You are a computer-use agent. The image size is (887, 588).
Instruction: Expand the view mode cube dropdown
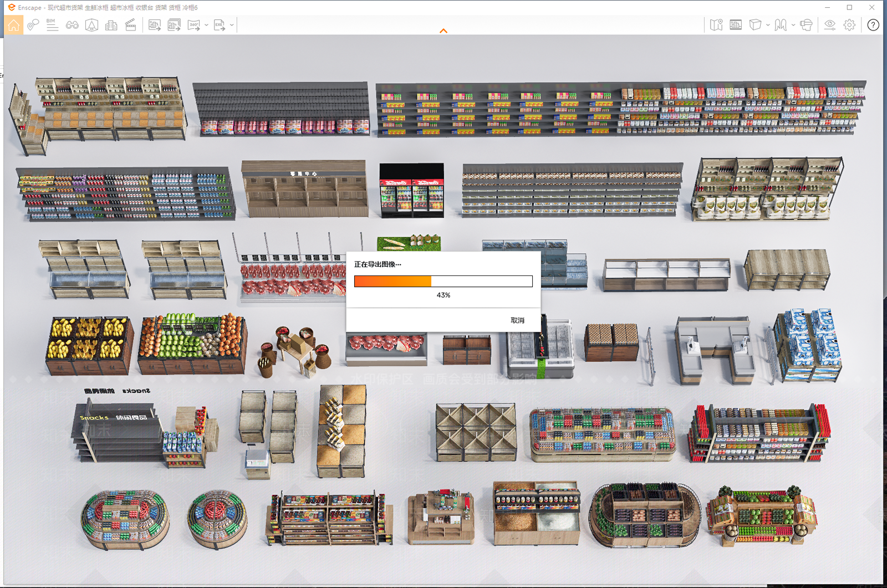(x=768, y=25)
